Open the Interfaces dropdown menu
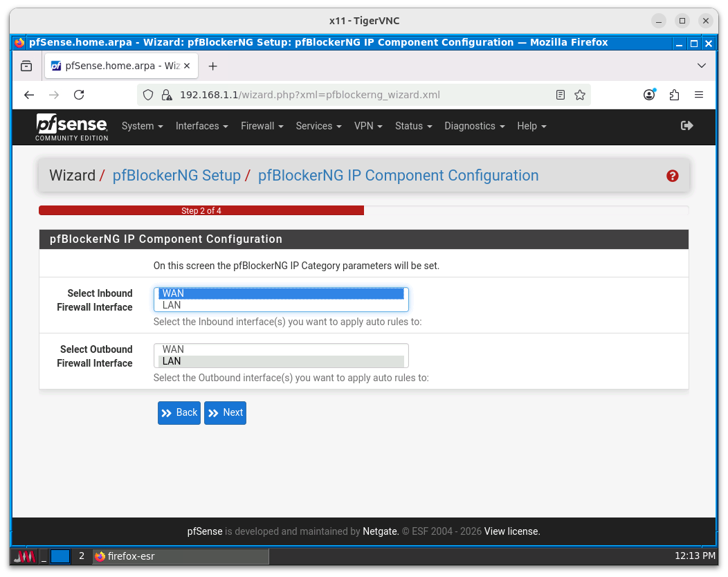 (201, 127)
